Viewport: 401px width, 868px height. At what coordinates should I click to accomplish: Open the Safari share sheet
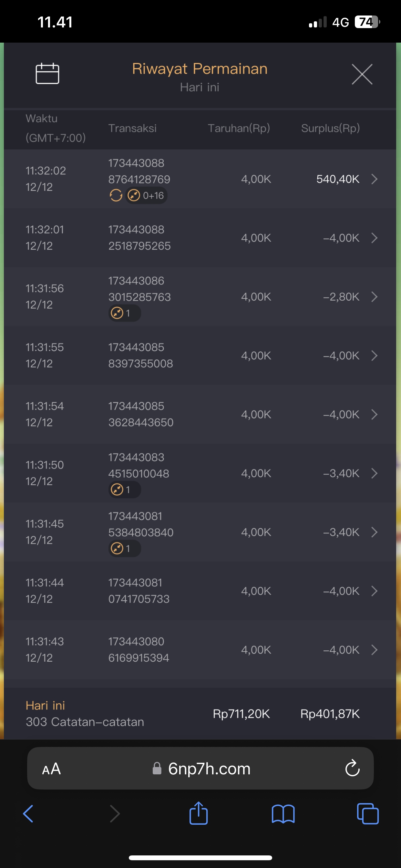pos(199,814)
